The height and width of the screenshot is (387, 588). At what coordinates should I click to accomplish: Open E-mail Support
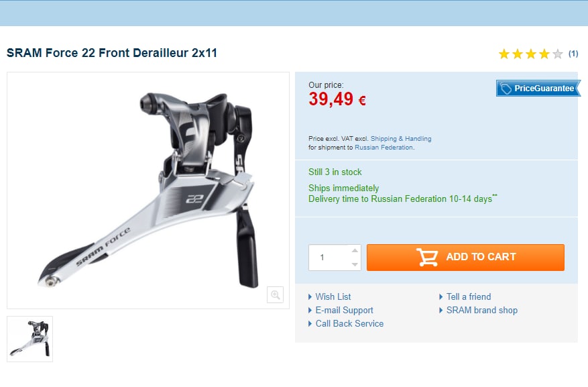coord(344,311)
